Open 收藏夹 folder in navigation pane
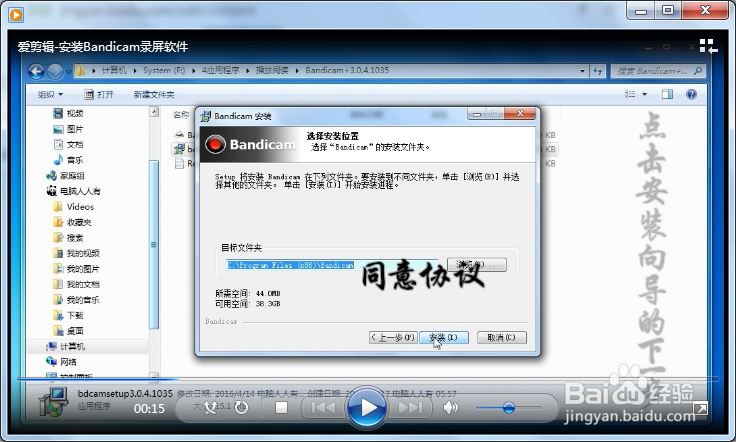 coord(72,222)
